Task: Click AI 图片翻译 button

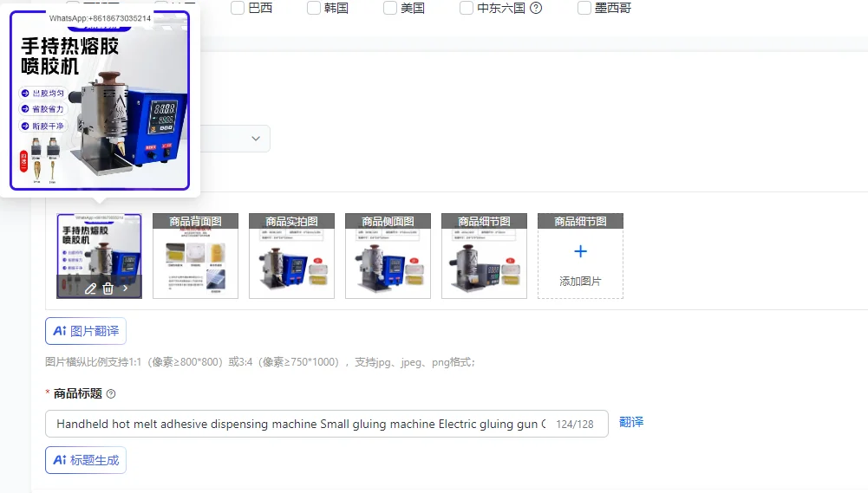Action: coord(86,331)
